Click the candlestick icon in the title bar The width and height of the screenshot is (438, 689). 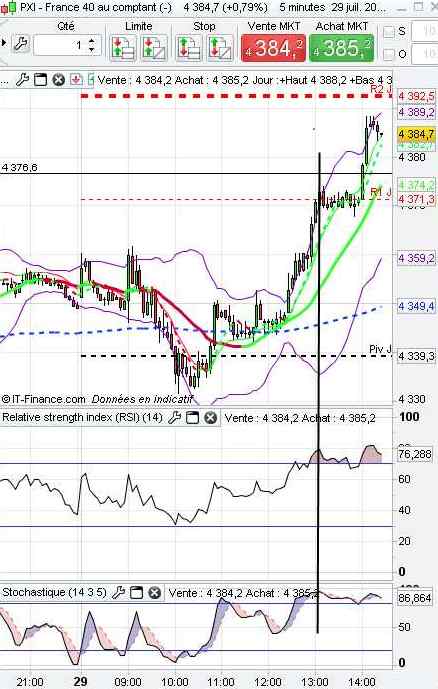point(8,7)
